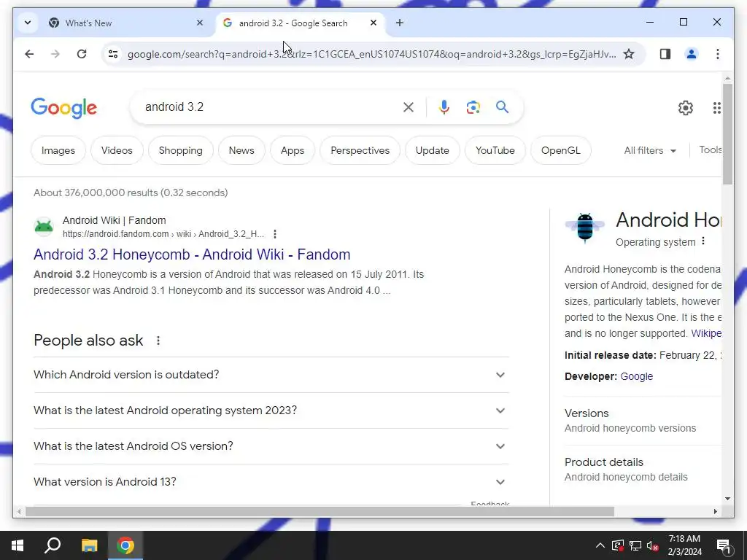747x560 pixels.
Task: Click the horizontal scrollbar thumb
Action: click(320, 512)
